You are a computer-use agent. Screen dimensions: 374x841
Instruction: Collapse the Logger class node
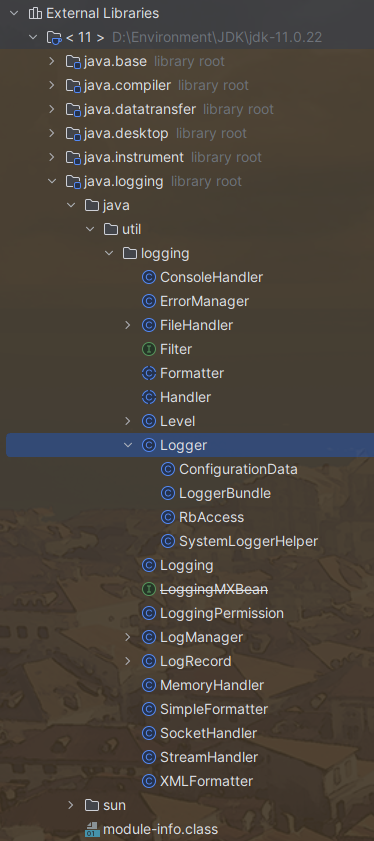(128, 445)
